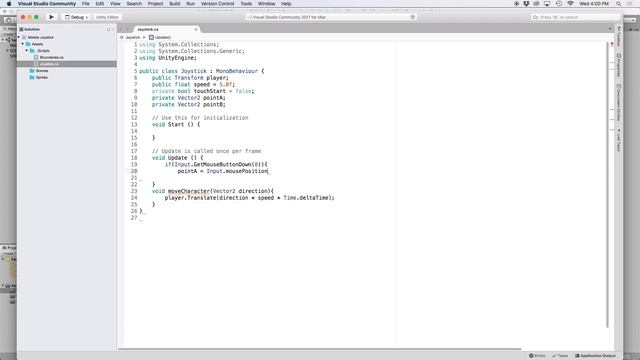Open the File menu

click(86, 4)
